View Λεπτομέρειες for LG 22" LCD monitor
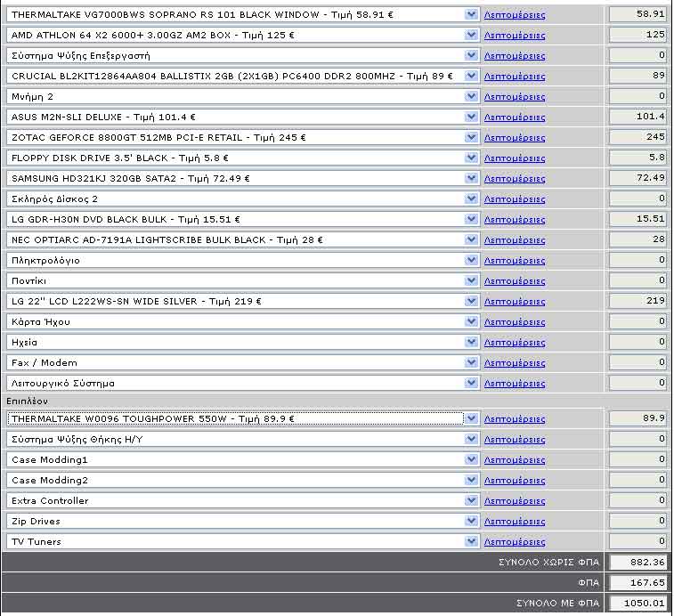 pyautogui.click(x=515, y=302)
